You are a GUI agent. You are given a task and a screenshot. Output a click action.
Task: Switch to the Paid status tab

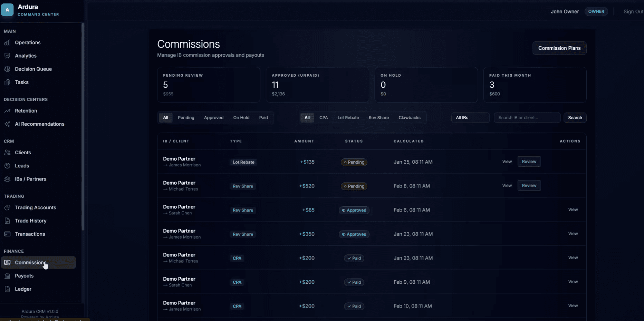pos(263,118)
